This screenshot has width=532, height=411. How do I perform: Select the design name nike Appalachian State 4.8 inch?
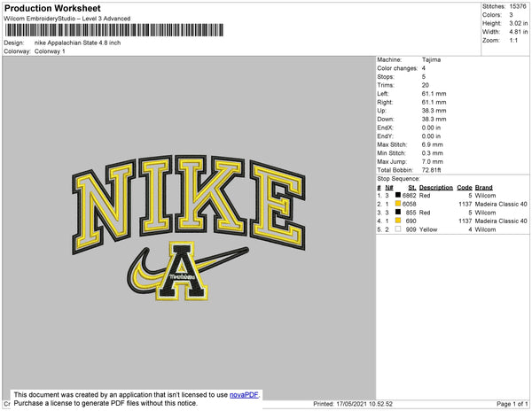click(x=77, y=43)
